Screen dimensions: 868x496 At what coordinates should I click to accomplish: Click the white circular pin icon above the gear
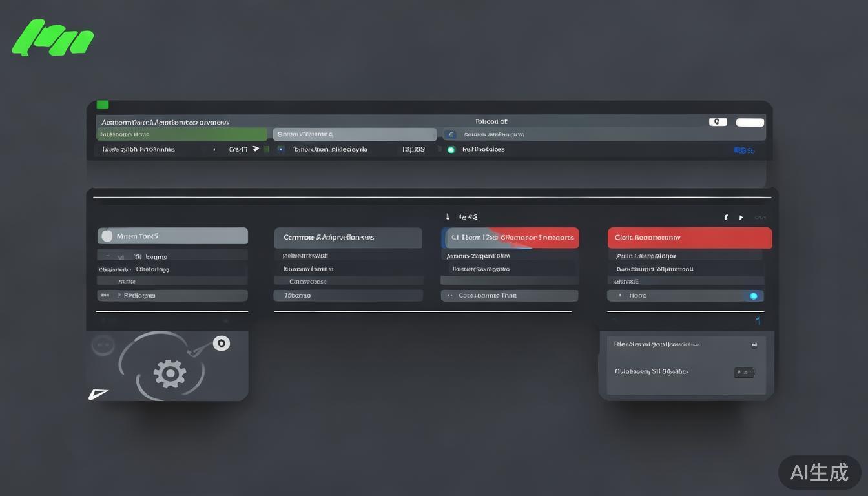point(222,344)
